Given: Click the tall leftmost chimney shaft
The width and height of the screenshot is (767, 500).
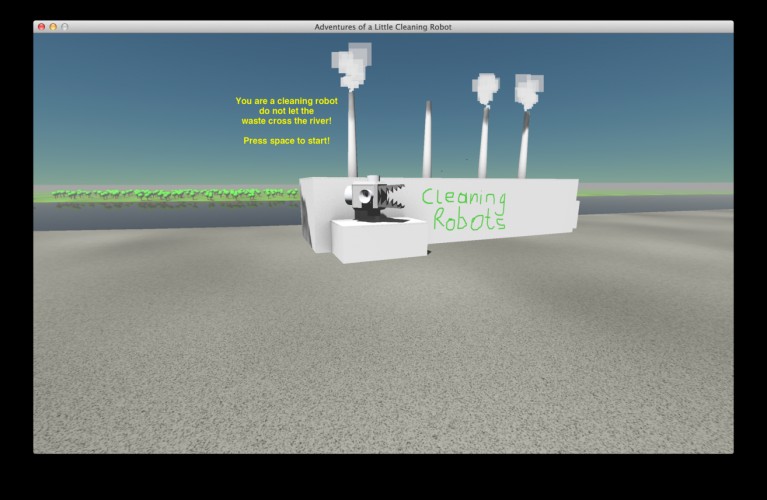Looking at the screenshot, I should tap(352, 133).
